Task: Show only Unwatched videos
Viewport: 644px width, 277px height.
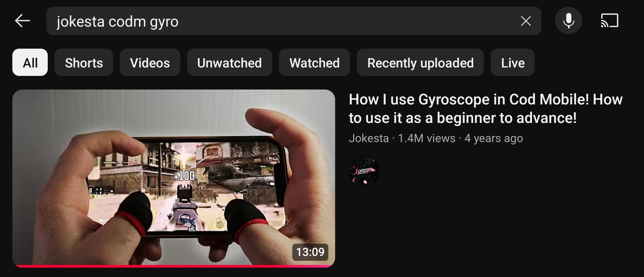Action: (x=229, y=62)
